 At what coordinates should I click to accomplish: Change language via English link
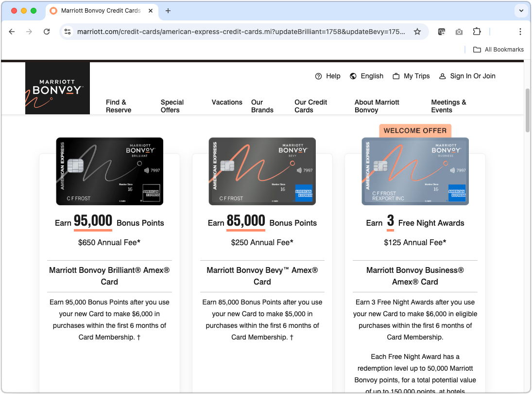372,76
